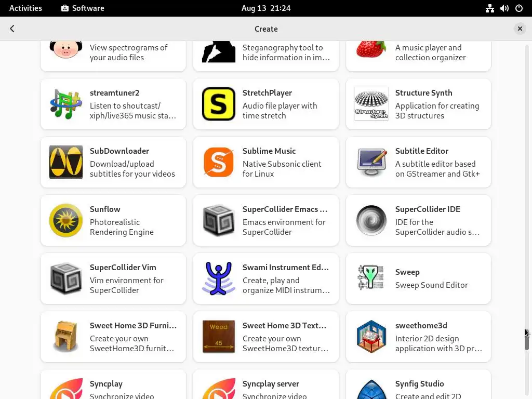Click the Sweep sound editor icon

(371, 277)
